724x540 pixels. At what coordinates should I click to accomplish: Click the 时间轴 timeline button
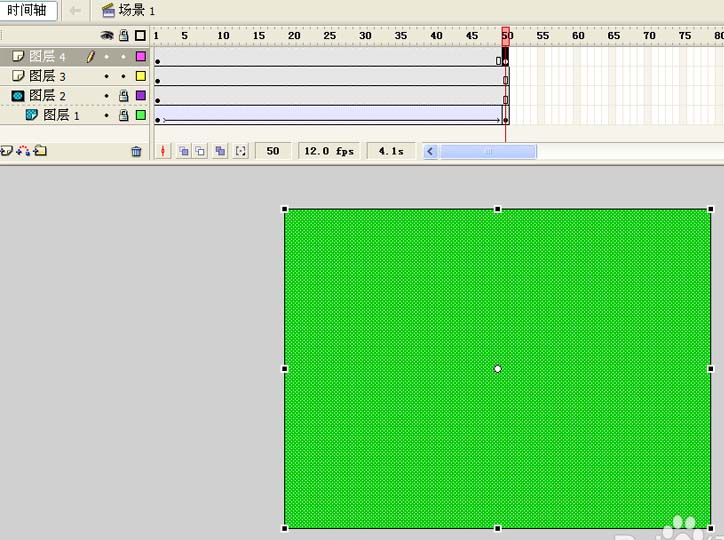click(x=28, y=10)
